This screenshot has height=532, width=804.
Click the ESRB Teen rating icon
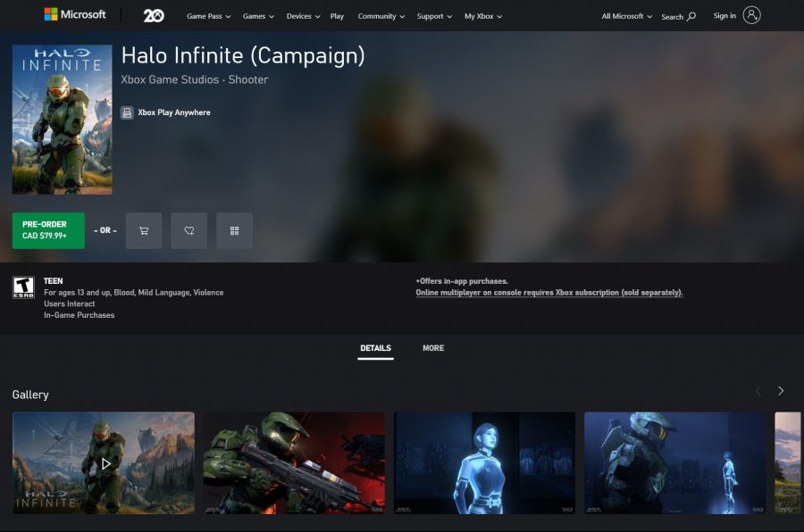(23, 287)
